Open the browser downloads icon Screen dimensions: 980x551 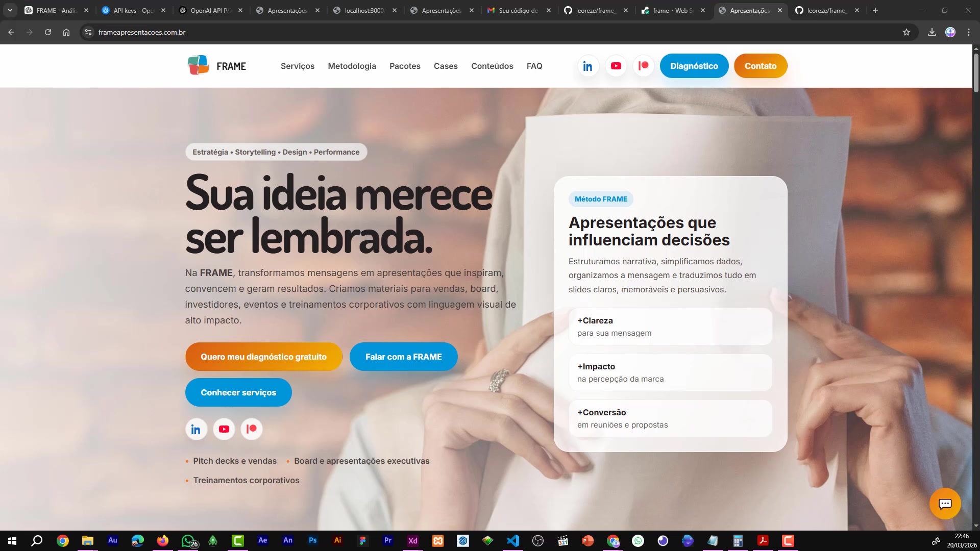coord(932,32)
